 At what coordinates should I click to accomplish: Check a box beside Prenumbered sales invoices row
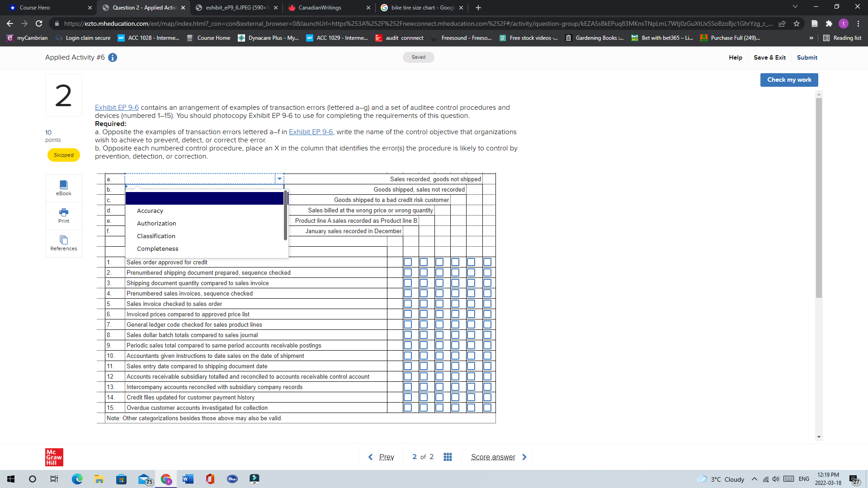pyautogui.click(x=408, y=293)
